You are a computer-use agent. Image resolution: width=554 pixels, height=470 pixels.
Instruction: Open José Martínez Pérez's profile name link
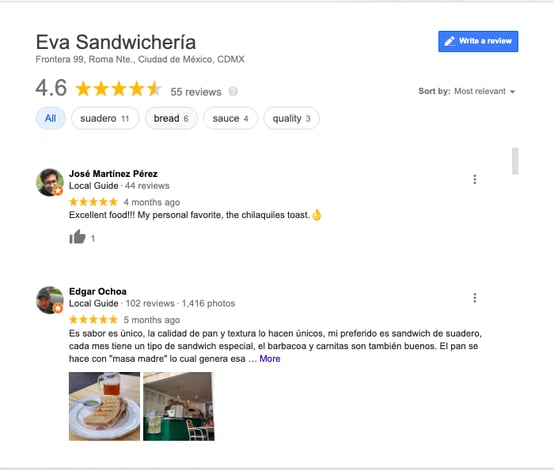[113, 174]
